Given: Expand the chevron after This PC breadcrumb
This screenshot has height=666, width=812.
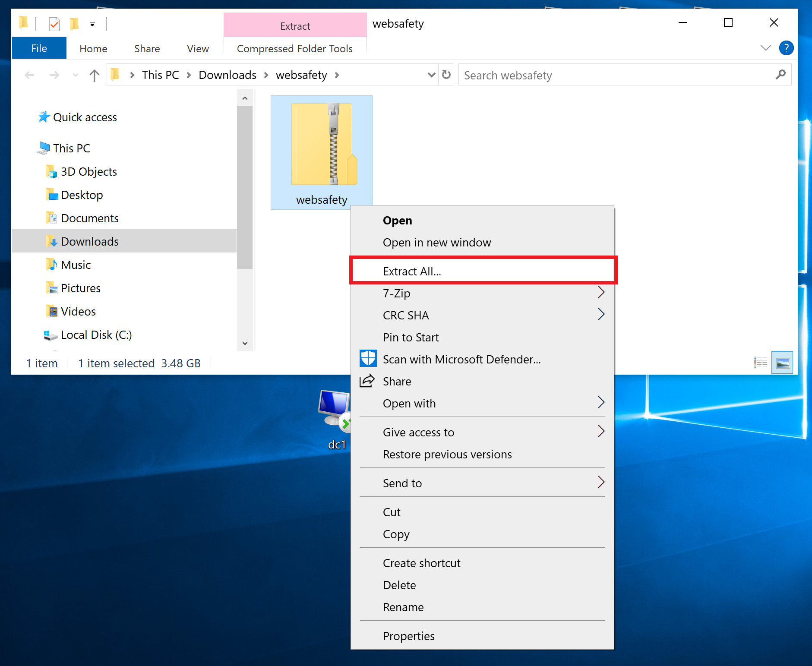Looking at the screenshot, I should coord(189,75).
